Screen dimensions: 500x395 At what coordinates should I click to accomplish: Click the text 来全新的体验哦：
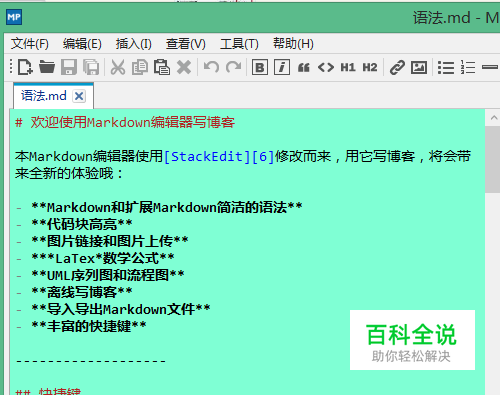(69, 173)
